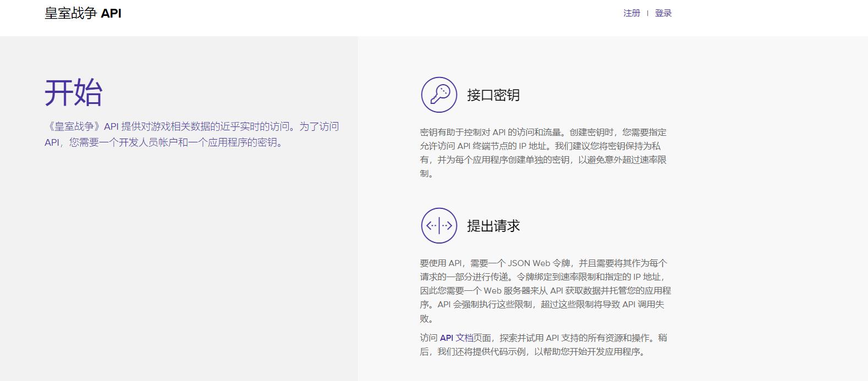Click the large 开始 heading
868x381 pixels.
tap(74, 92)
